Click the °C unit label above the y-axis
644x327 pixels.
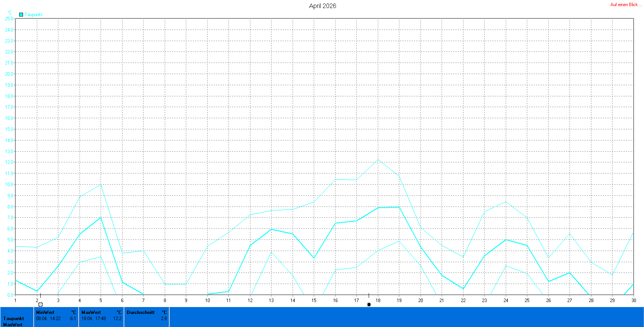pyautogui.click(x=10, y=13)
